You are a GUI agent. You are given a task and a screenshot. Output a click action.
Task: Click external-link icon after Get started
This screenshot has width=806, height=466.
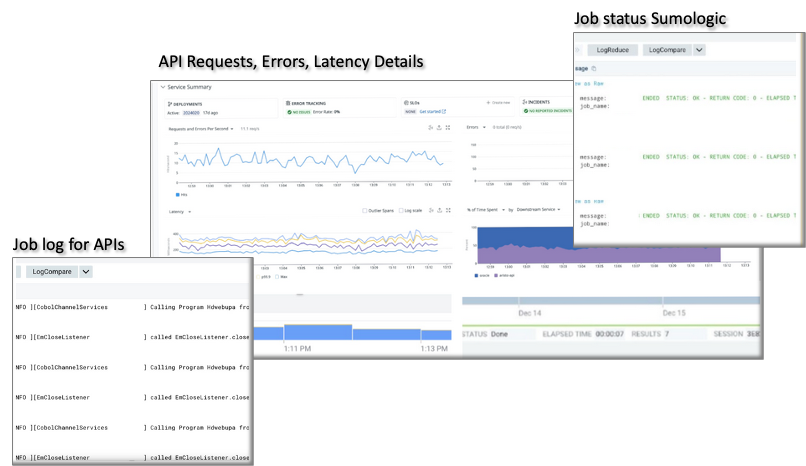(444, 111)
